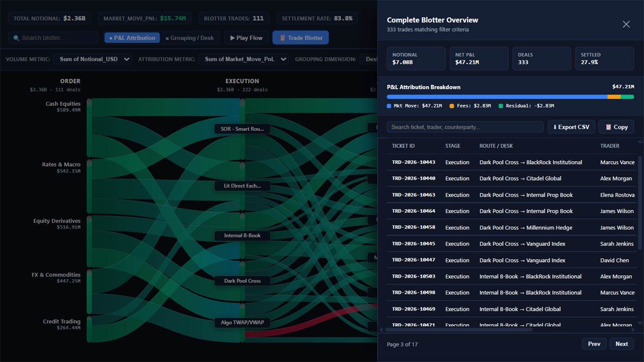Screen dimensions: 644x362
Task: Click the SOR - Smart Rou... execution node
Action: point(242,129)
